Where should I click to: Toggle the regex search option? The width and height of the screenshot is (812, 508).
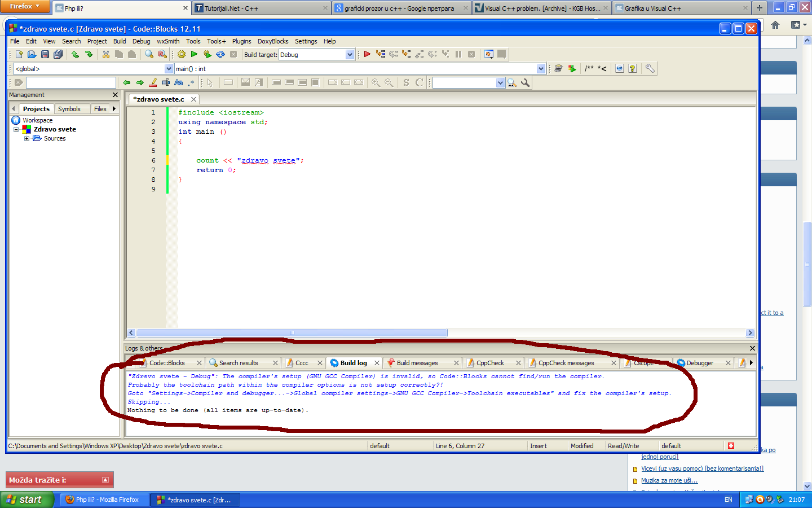pyautogui.click(x=191, y=82)
